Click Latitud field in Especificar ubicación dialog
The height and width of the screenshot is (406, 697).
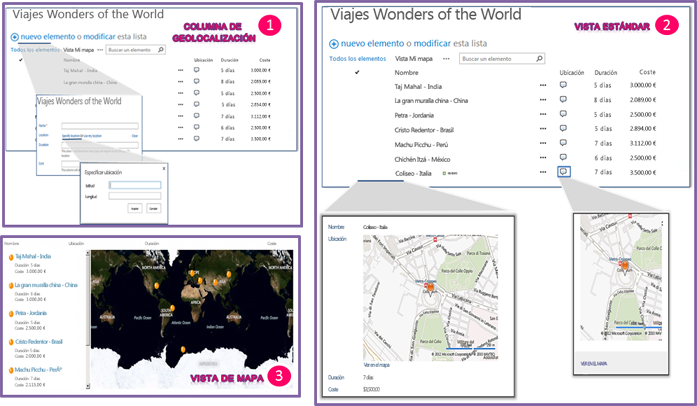pos(135,185)
